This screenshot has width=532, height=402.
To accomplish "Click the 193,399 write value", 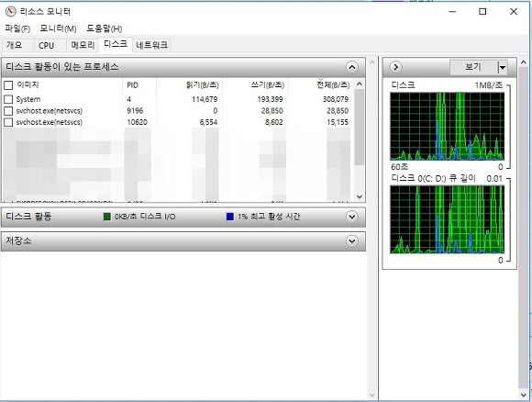I will 270,99.
